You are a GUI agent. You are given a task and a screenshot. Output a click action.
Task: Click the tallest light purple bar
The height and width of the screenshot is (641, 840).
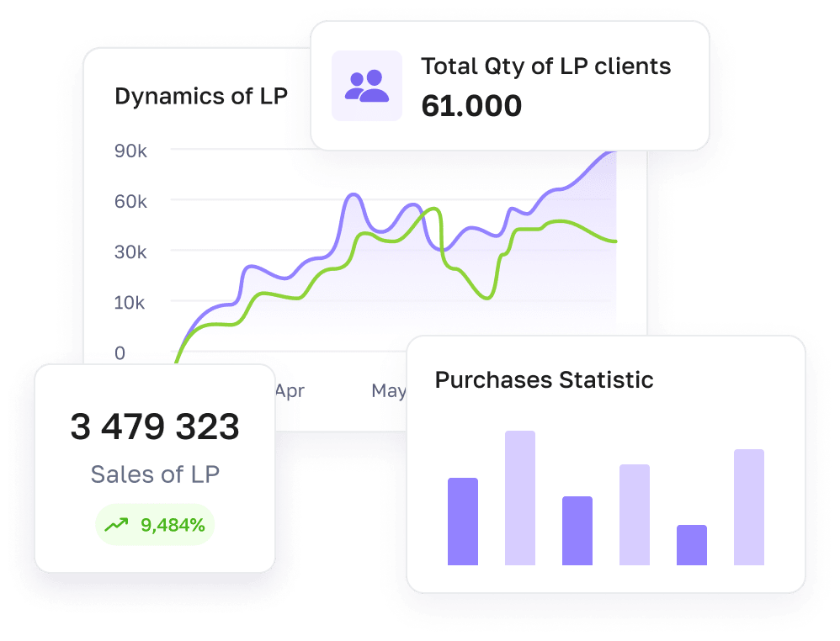click(x=520, y=497)
